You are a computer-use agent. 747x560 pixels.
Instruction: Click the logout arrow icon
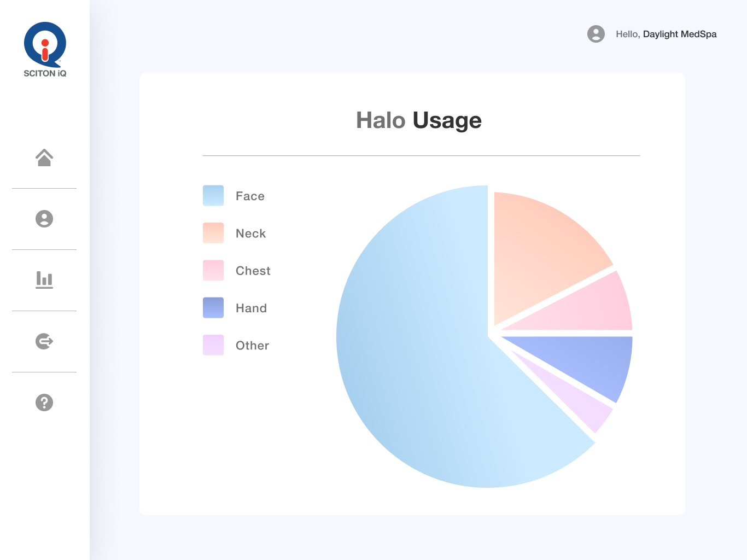point(44,341)
